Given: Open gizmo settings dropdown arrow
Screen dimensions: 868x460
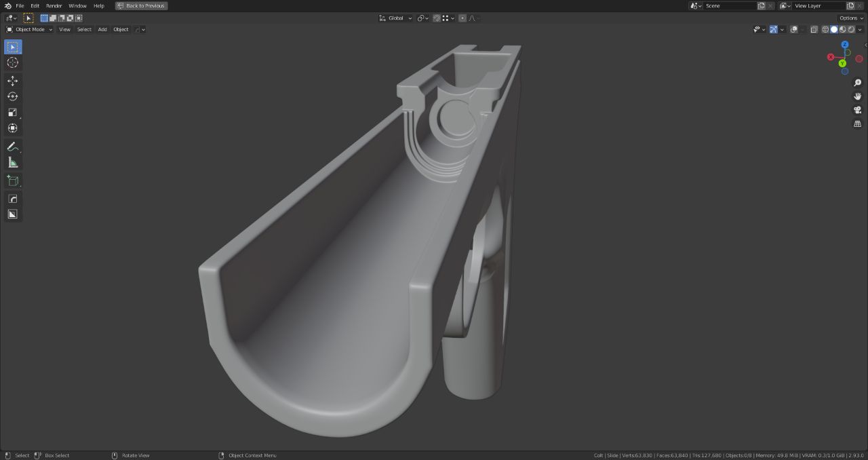Looking at the screenshot, I should 782,29.
